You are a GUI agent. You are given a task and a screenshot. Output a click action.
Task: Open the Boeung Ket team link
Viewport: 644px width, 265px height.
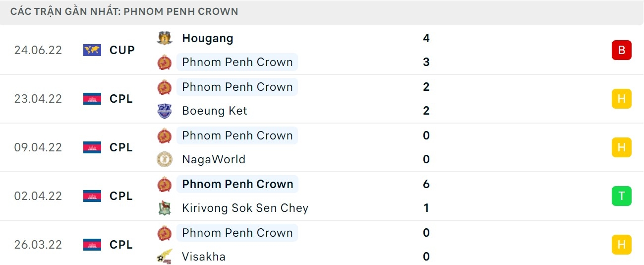214,111
